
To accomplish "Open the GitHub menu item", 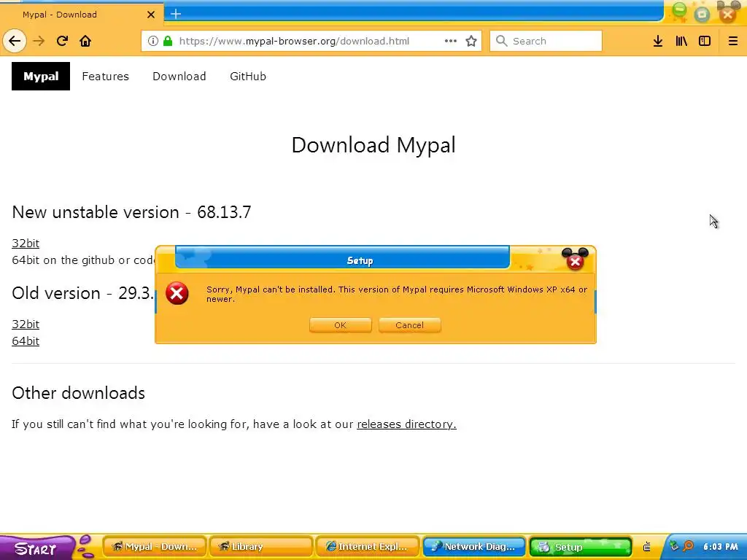I will pyautogui.click(x=248, y=76).
